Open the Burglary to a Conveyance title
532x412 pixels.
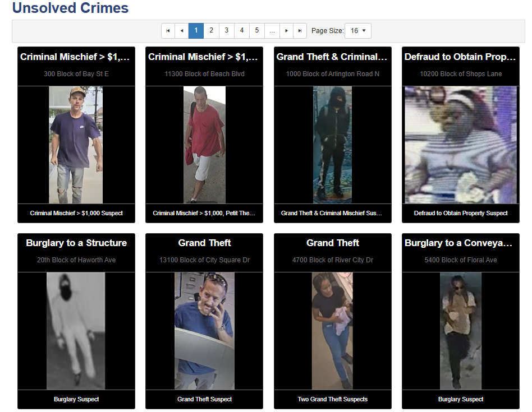[x=461, y=243]
